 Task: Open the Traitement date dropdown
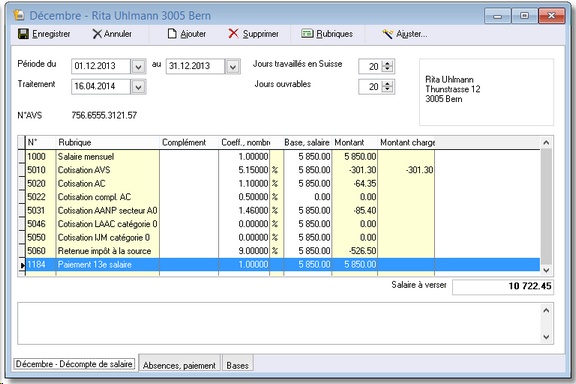coord(138,87)
